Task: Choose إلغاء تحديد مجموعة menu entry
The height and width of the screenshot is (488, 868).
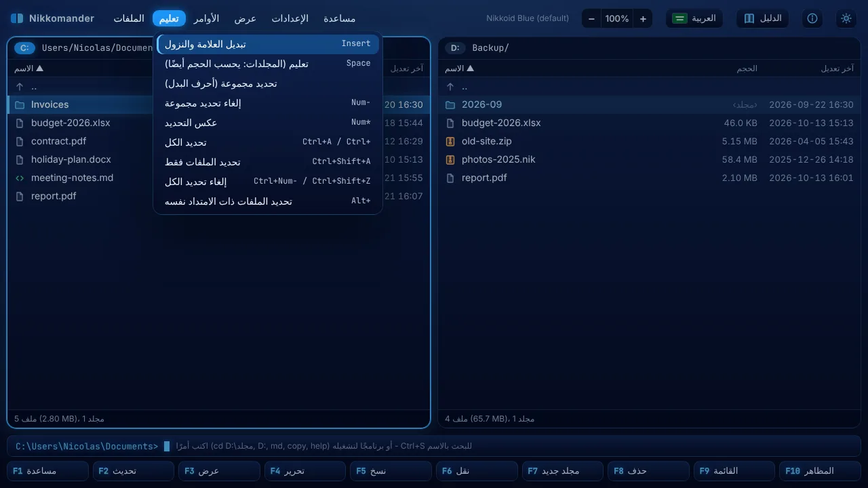Action: point(268,103)
